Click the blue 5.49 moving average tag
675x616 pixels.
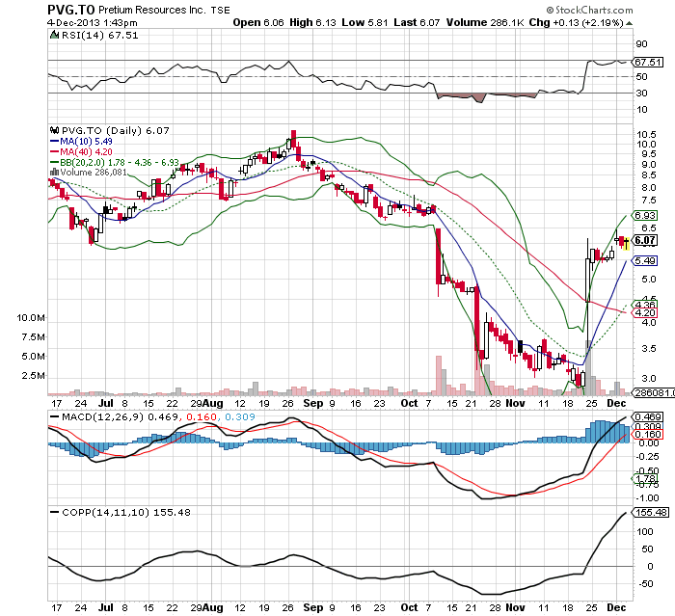pos(644,261)
